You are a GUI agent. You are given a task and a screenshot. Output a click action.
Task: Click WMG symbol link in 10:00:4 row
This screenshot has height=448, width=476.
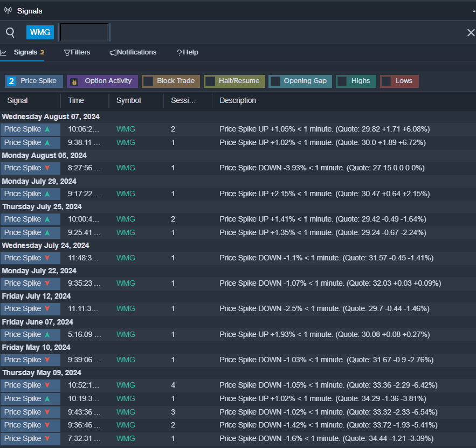[x=126, y=219]
